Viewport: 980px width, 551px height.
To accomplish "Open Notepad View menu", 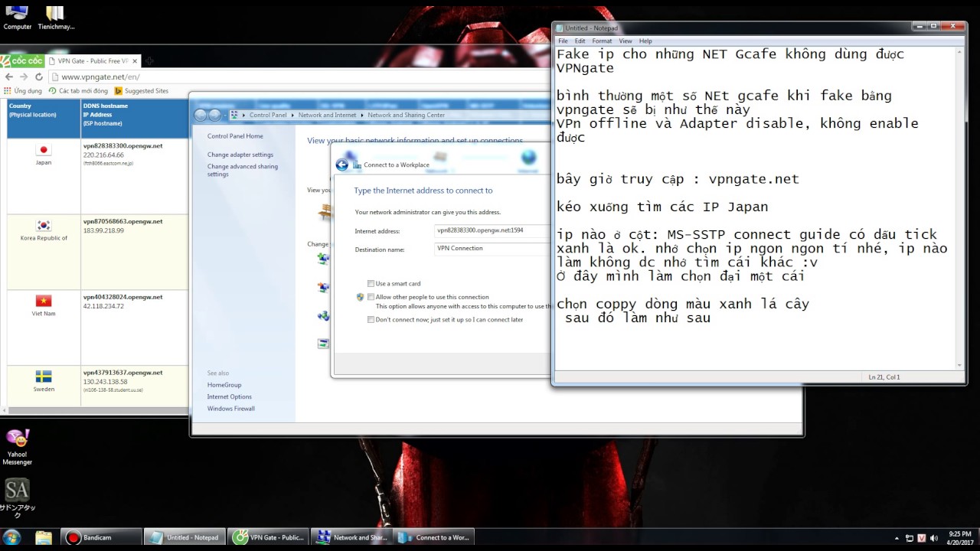I will pyautogui.click(x=626, y=41).
